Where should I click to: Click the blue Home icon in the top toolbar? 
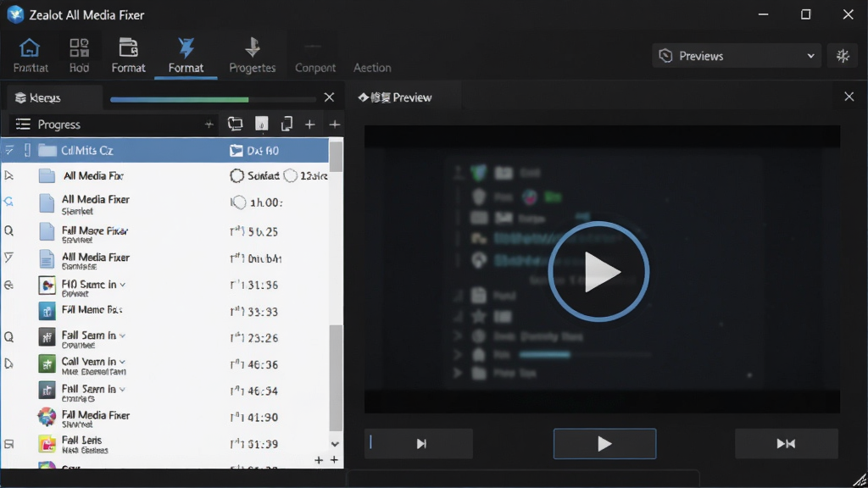coord(30,48)
